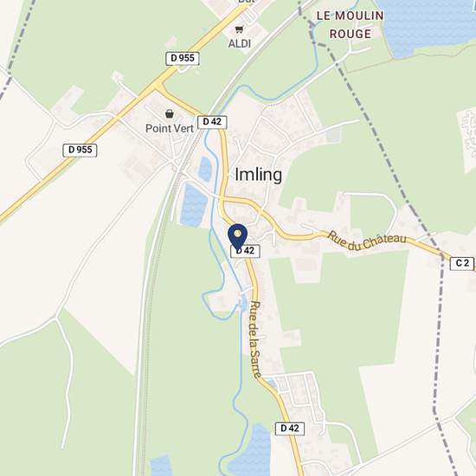Viewport: 476px width, 476px height.
Task: Click the D 955 shield near ALDI
Action: (x=183, y=58)
